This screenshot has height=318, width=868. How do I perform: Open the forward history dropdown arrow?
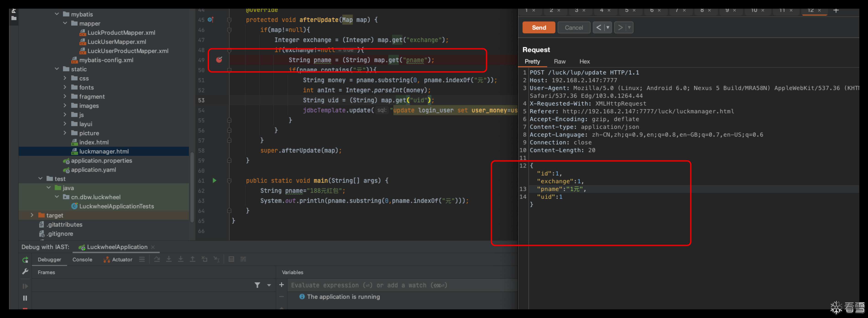click(629, 28)
